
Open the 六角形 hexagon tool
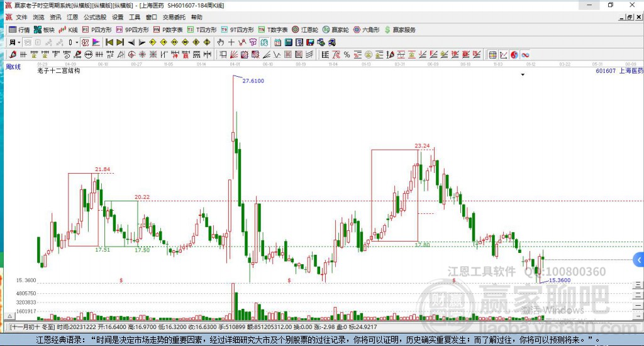coord(367,30)
